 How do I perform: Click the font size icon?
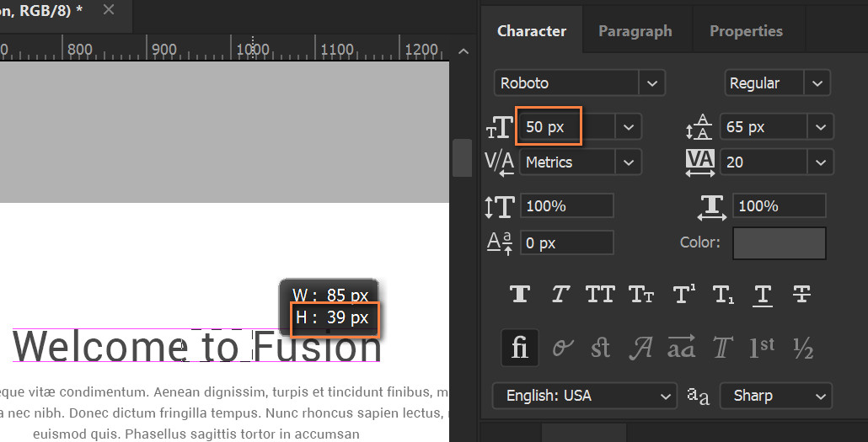click(500, 128)
